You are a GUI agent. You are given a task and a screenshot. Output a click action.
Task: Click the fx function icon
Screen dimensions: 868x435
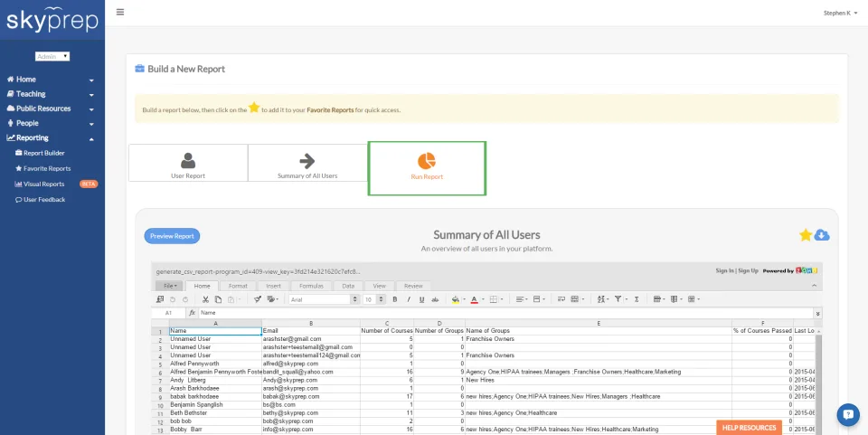point(192,313)
